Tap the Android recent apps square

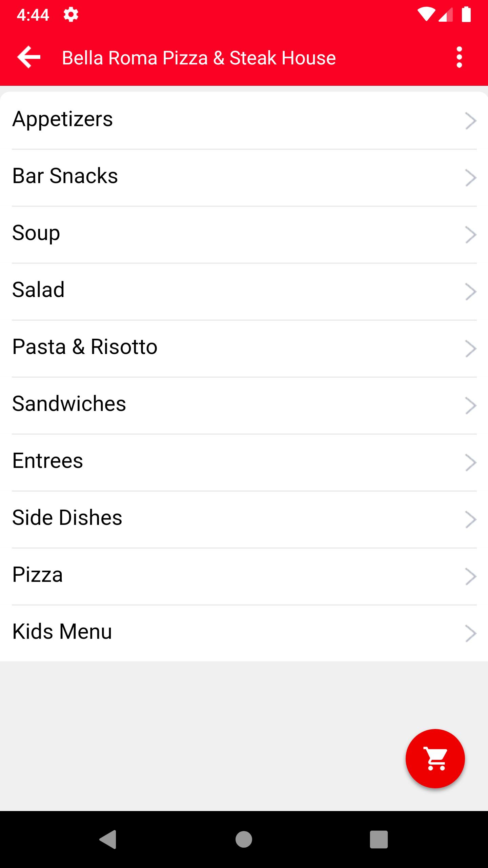(x=379, y=839)
